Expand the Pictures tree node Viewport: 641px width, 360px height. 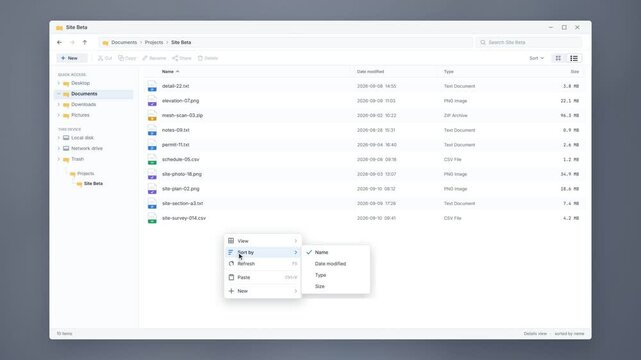tap(59, 115)
